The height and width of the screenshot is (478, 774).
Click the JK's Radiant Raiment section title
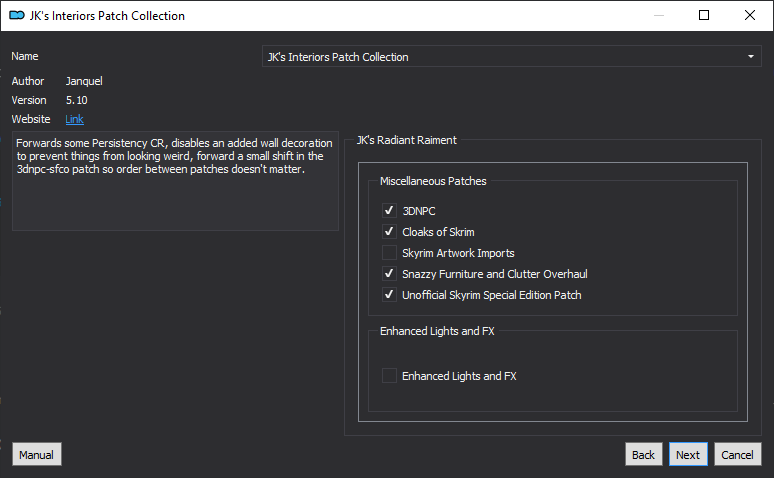coord(407,140)
